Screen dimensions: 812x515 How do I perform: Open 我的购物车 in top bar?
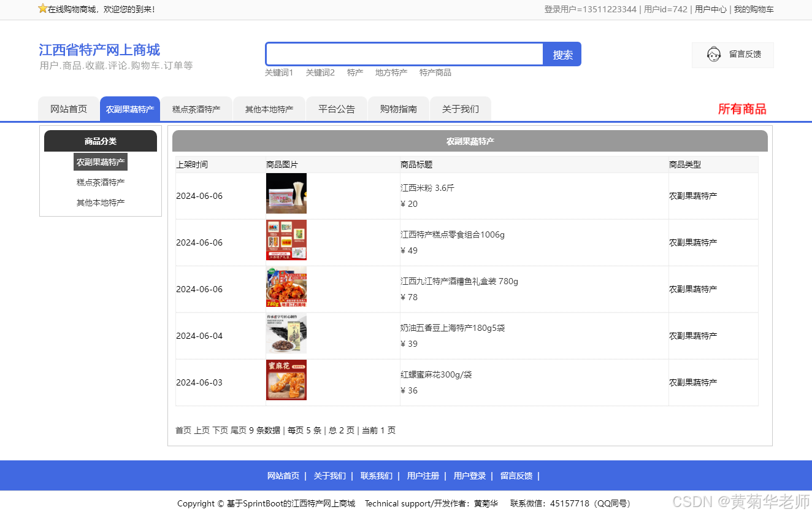point(754,9)
